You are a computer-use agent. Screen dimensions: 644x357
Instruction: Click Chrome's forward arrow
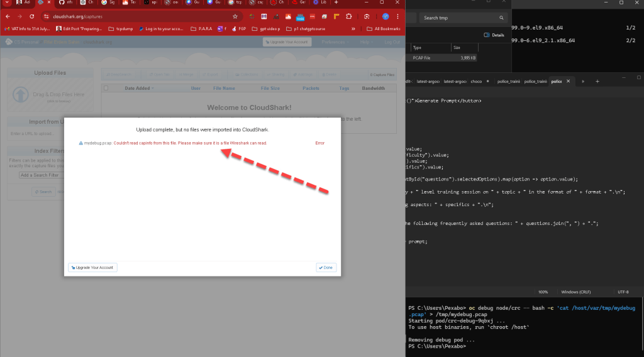19,16
